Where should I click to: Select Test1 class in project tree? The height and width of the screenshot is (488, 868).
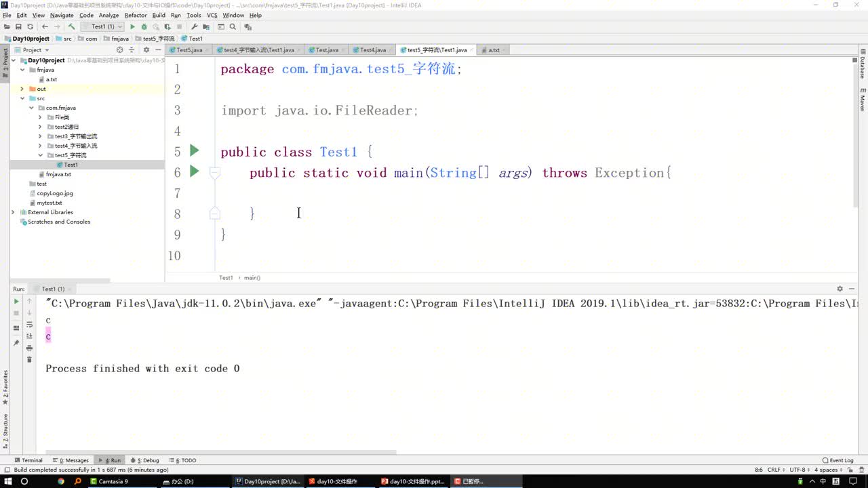click(x=71, y=165)
